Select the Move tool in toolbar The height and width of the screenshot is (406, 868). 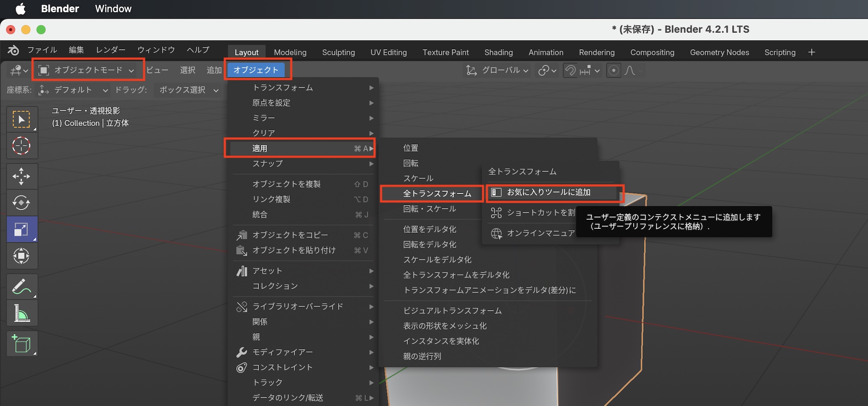[21, 176]
